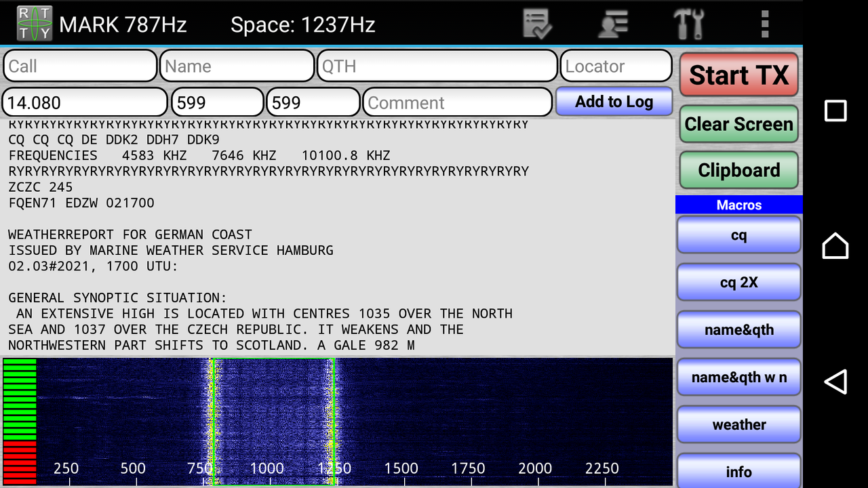
Task: Open the wrench and hammer settings icon
Action: point(689,24)
